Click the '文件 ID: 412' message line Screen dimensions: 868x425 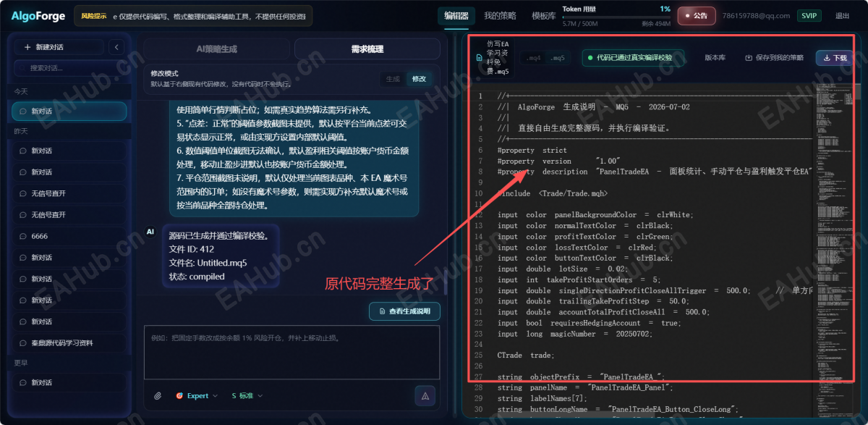[x=192, y=249]
